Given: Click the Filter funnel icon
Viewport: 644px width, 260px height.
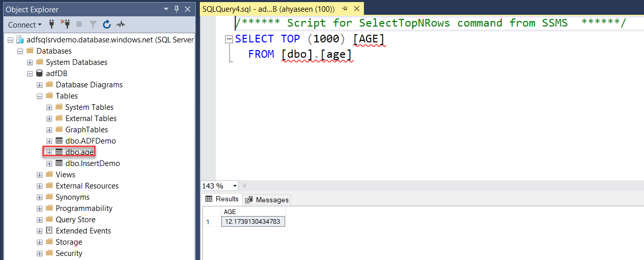Looking at the screenshot, I should click(93, 25).
